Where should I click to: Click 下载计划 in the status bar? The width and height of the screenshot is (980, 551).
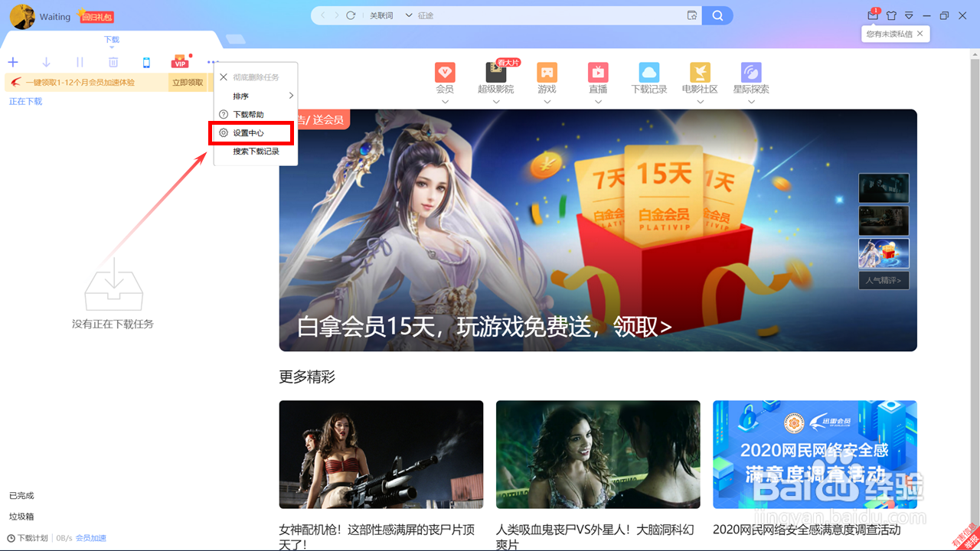click(x=28, y=538)
